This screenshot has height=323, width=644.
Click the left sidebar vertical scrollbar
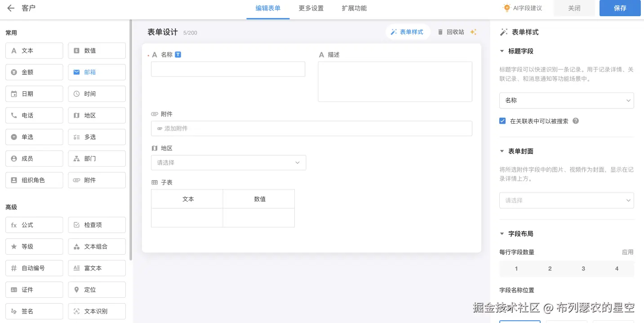click(x=131, y=139)
